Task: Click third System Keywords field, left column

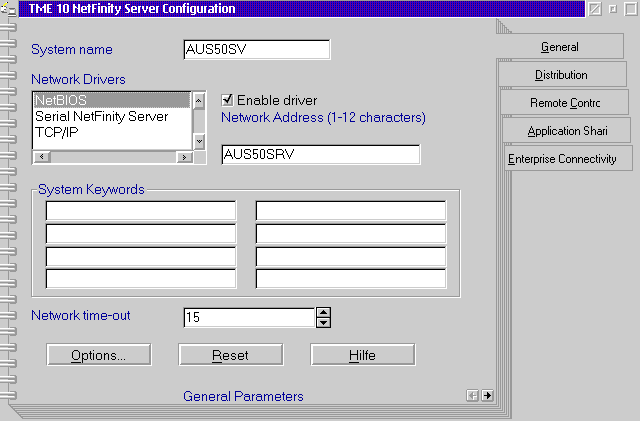Action: [141, 256]
